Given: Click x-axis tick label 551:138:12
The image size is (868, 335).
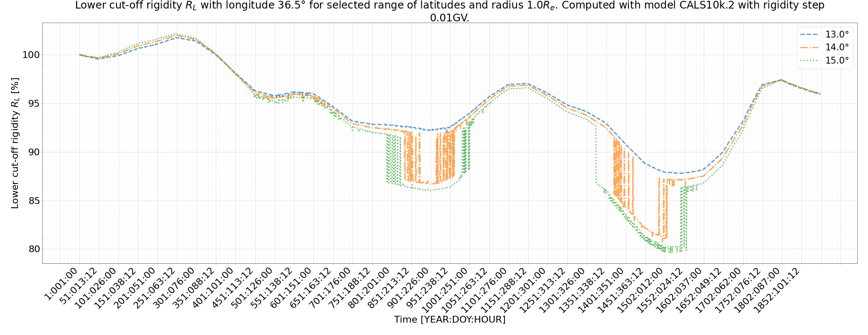Looking at the screenshot, I should [x=272, y=288].
